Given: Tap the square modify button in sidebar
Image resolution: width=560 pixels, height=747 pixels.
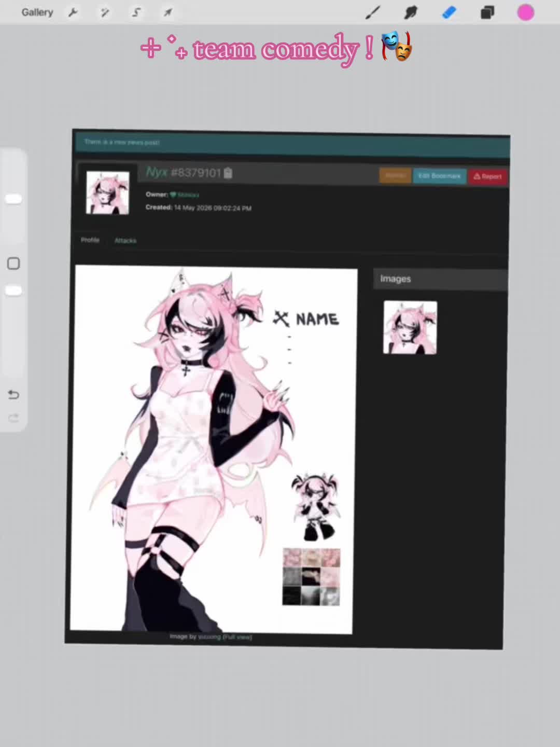Looking at the screenshot, I should click(x=13, y=264).
